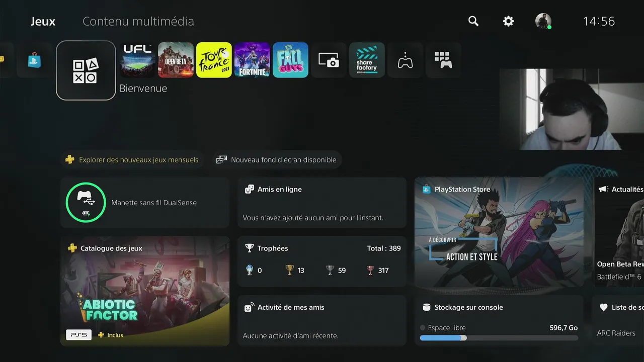The image size is (644, 362).
Task: Launch the Fall Guys tile
Action: click(290, 60)
